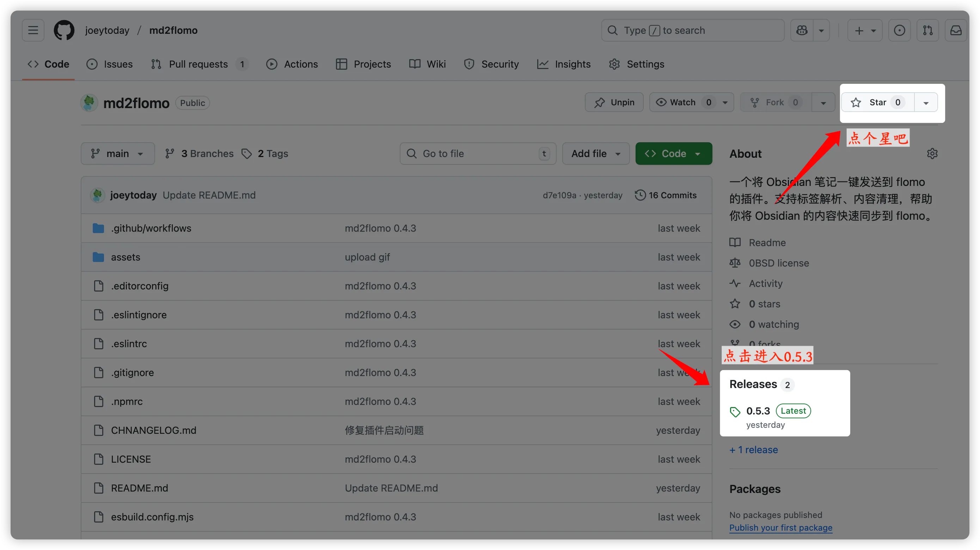Open pull requests icon in the top header

point(927,30)
